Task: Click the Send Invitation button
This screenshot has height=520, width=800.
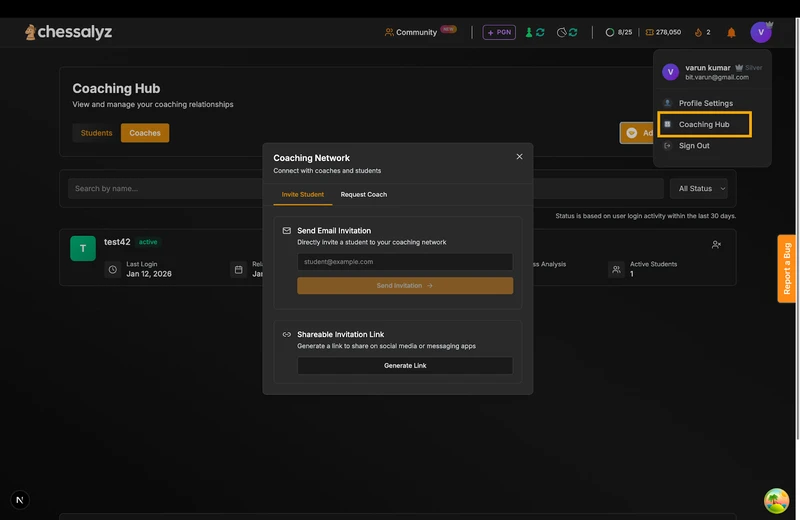Action: pyautogui.click(x=405, y=286)
